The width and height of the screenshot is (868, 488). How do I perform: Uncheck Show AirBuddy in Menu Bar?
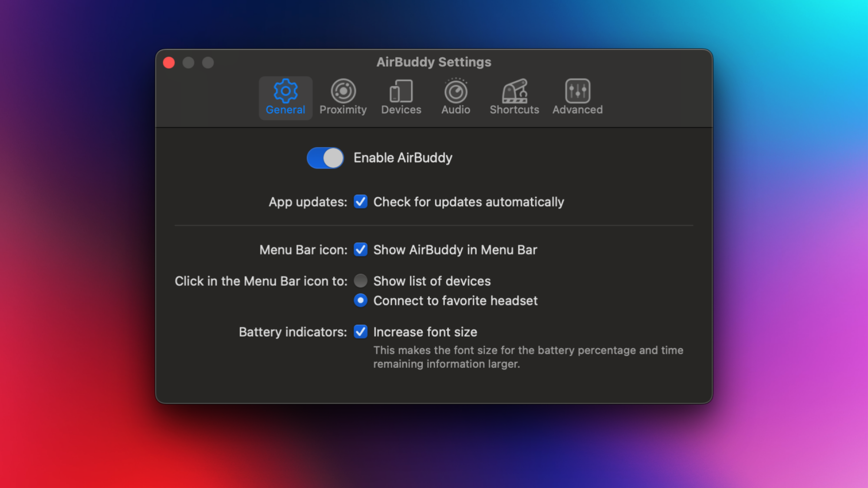coord(360,250)
